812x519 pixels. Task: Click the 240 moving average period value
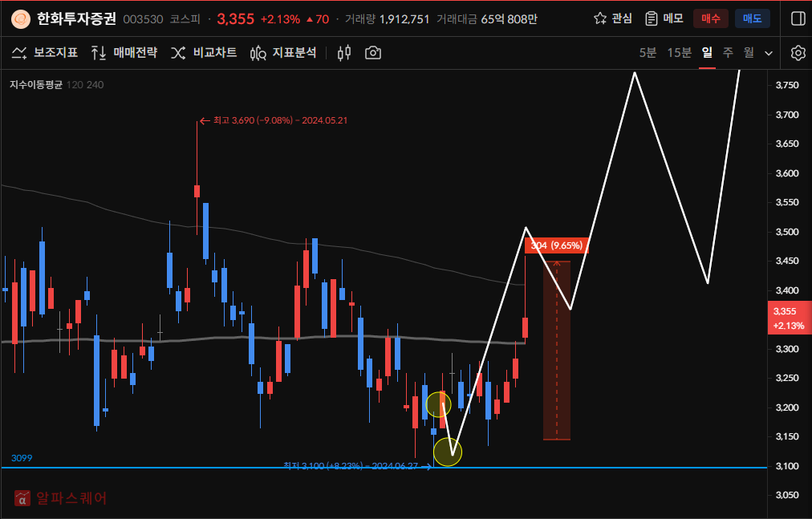95,84
